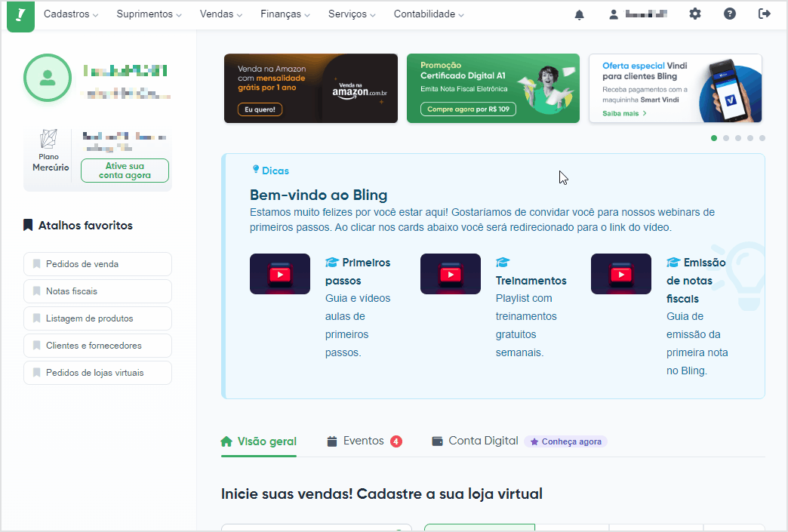Play the Primeiros passos video thumbnail
Viewport: 788px width, 532px height.
coord(280,274)
